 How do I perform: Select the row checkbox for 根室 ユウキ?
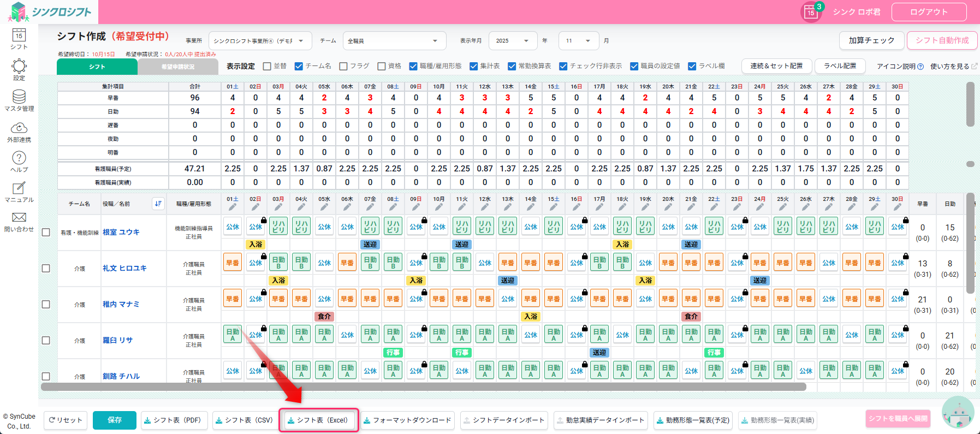[46, 232]
